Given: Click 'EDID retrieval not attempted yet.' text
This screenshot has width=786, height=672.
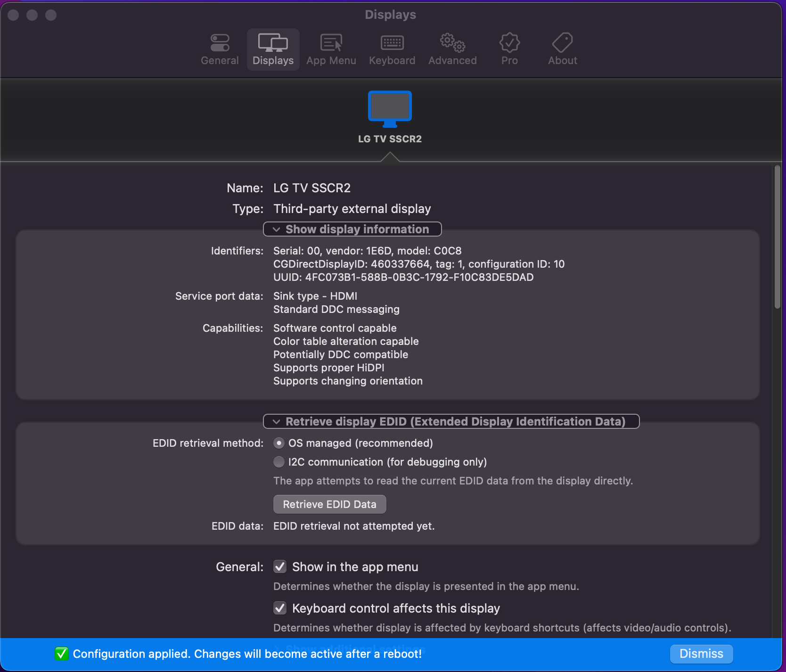Looking at the screenshot, I should [354, 526].
